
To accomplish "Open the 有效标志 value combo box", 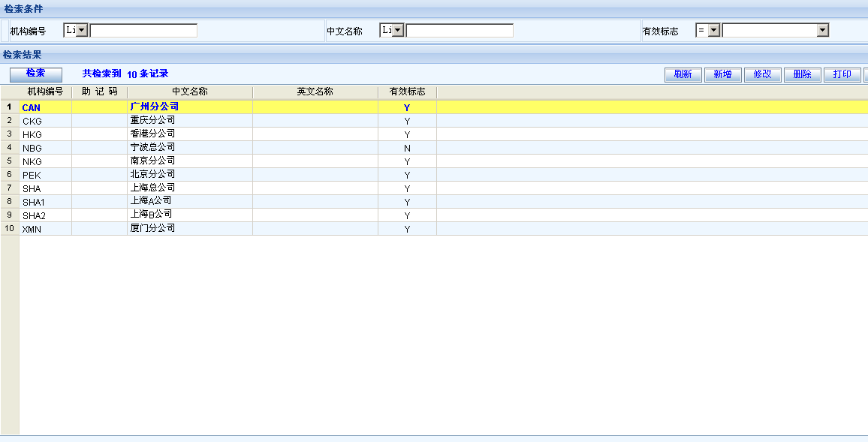I will 822,30.
